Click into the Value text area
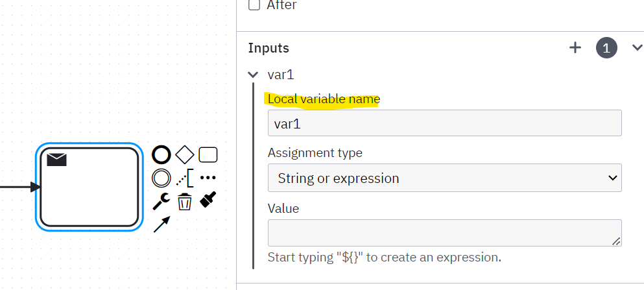The width and height of the screenshot is (644, 290). pos(444,233)
